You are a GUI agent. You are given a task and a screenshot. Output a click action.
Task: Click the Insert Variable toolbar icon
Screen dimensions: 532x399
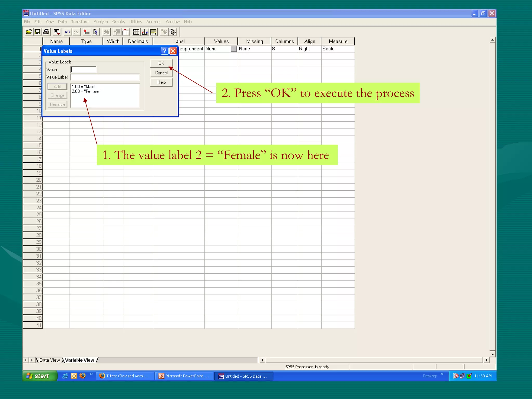126,32
